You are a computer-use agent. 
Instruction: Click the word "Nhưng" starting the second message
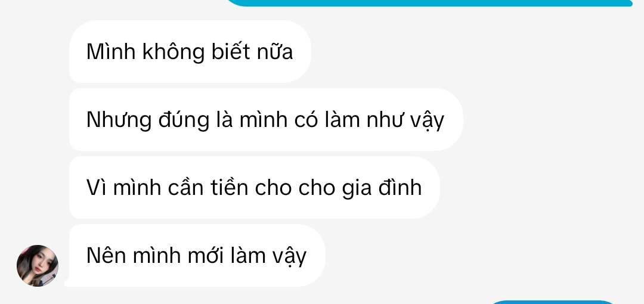click(119, 120)
